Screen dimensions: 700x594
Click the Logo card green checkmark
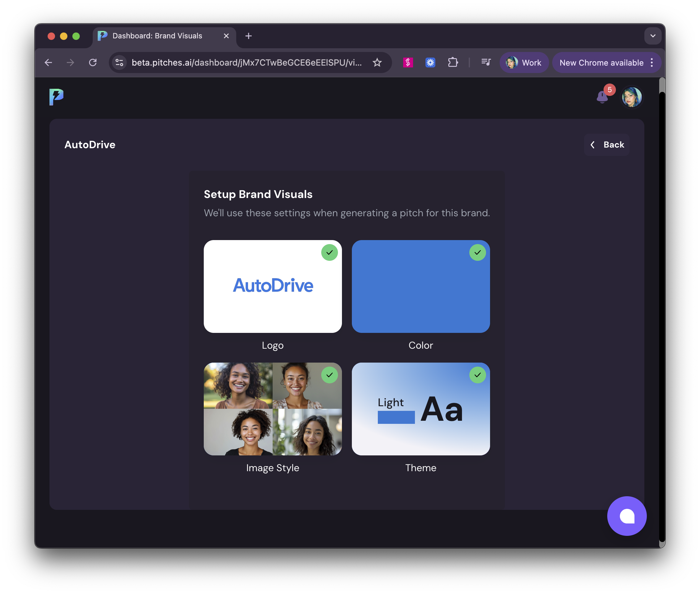click(329, 252)
